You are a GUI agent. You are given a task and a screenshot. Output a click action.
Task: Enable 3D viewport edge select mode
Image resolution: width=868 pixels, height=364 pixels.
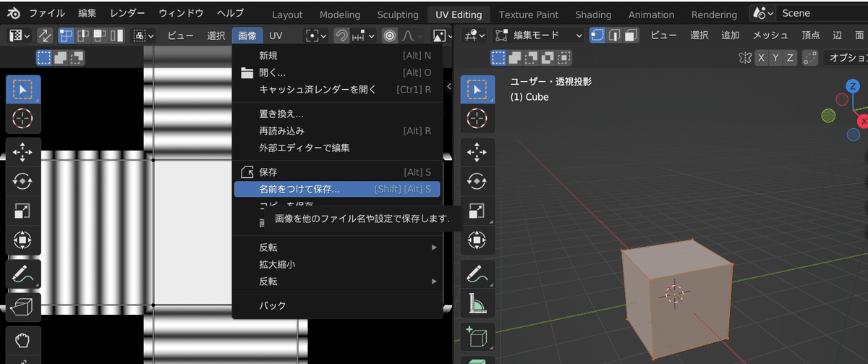[x=614, y=35]
